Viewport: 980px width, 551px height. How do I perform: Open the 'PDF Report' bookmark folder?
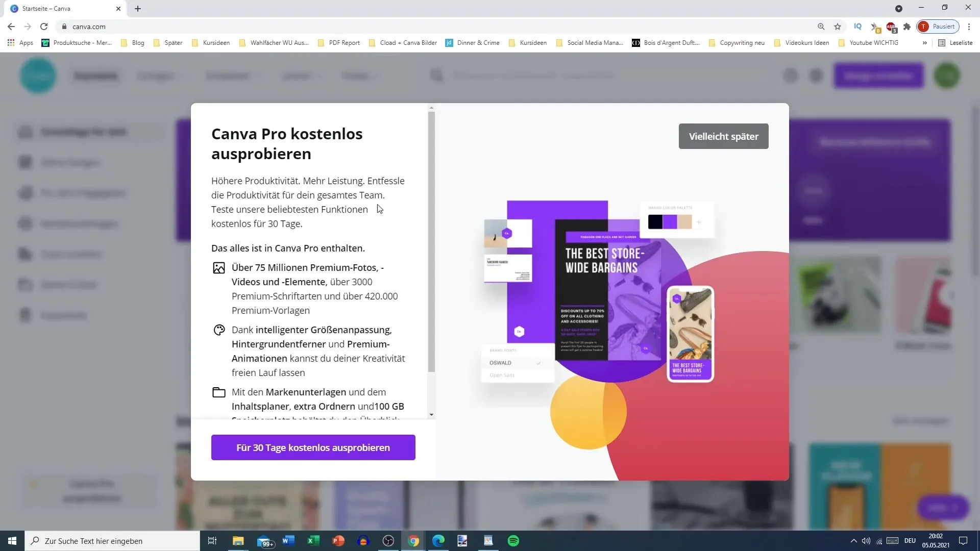pyautogui.click(x=339, y=43)
